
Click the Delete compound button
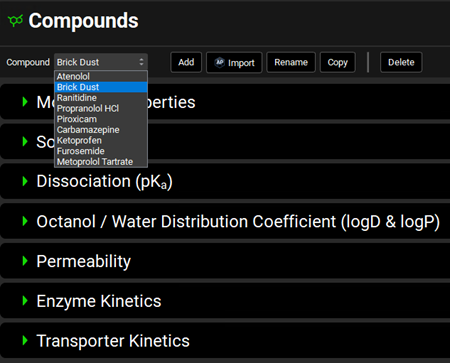[x=401, y=62]
